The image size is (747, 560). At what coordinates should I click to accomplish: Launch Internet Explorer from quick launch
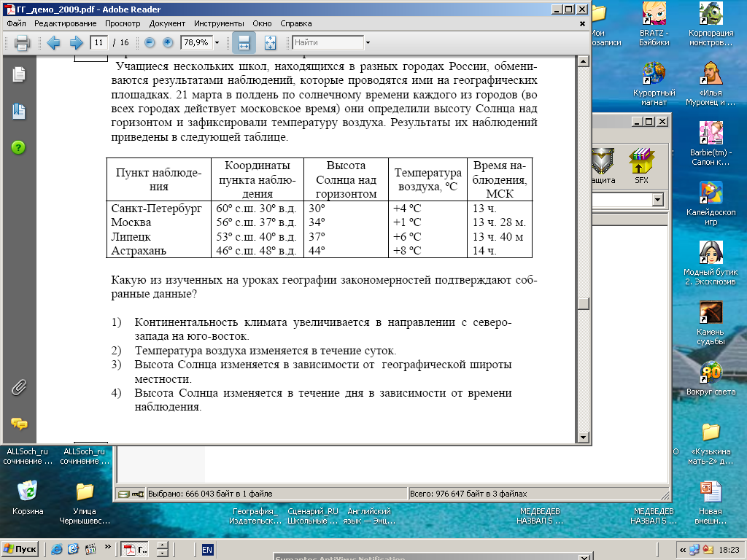point(56,550)
